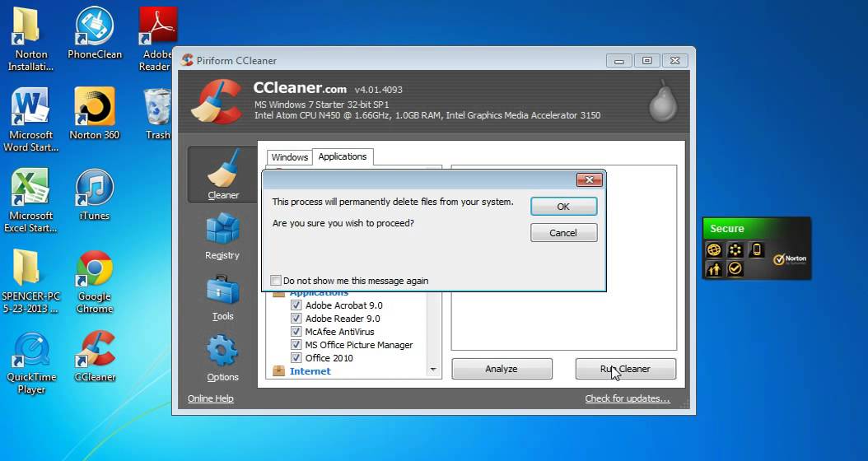Open the Trash recycle bin icon
The width and height of the screenshot is (868, 461).
(158, 114)
